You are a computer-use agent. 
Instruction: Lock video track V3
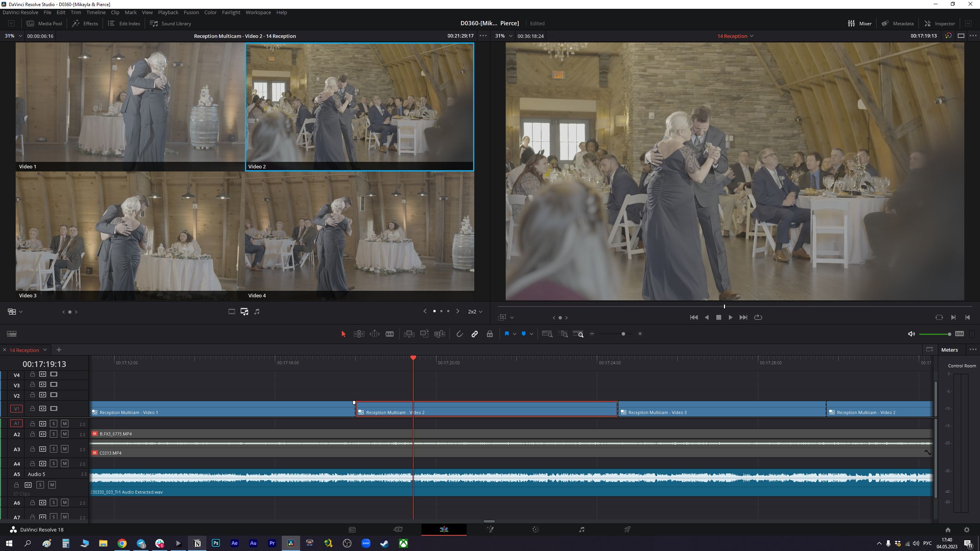(x=33, y=385)
